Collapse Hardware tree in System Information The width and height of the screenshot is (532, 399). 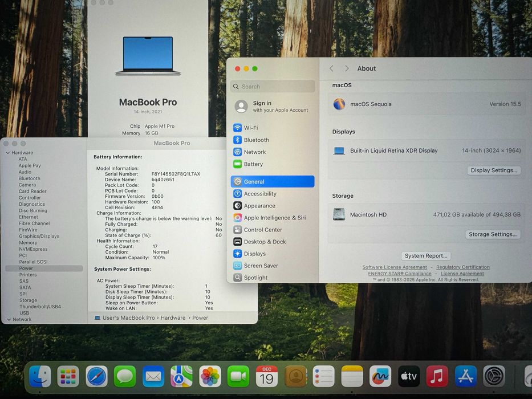point(8,153)
